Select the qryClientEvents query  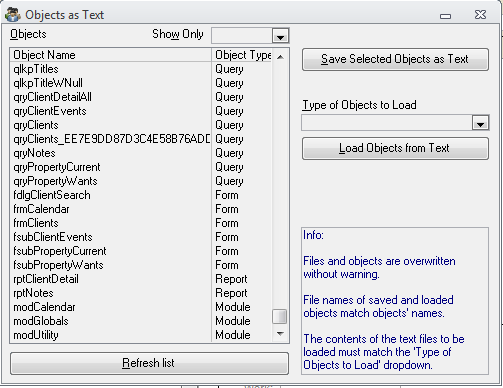[x=142, y=111]
